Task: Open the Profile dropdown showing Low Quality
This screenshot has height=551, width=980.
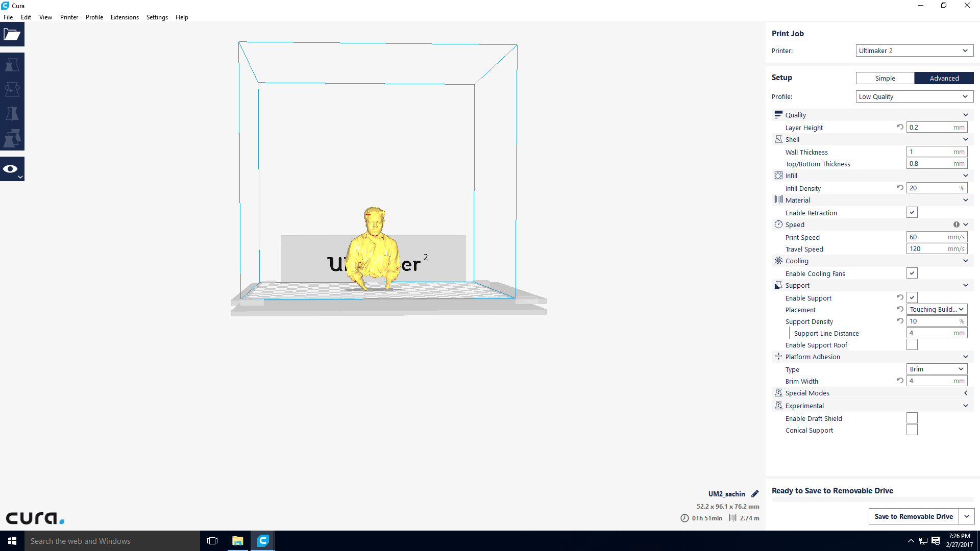Action: [914, 96]
